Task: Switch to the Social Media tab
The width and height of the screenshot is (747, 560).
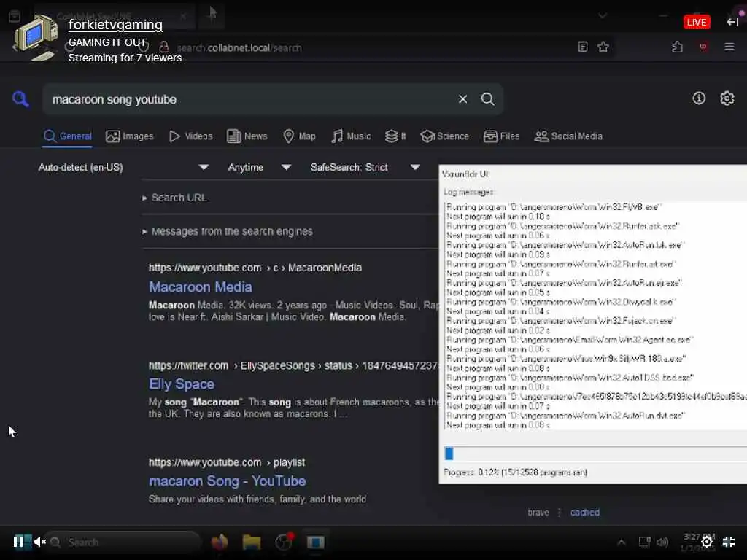Action: 568,136
